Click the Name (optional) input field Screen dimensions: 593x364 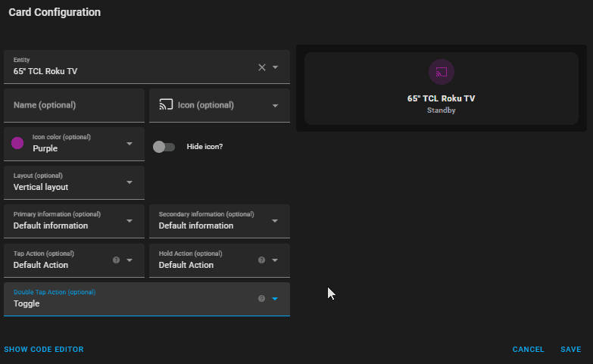point(74,105)
